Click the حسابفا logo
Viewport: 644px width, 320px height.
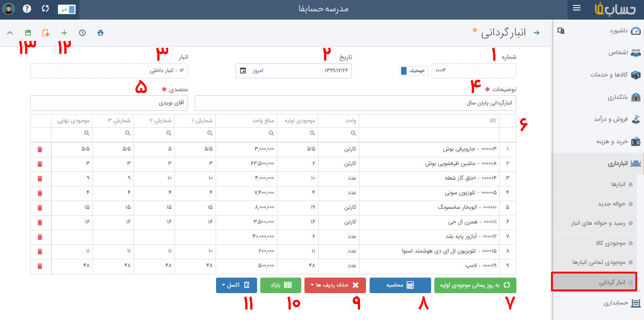pyautogui.click(x=616, y=9)
